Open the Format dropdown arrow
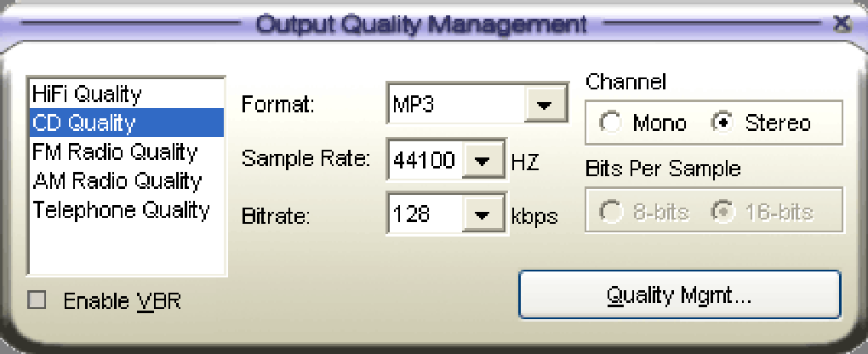The height and width of the screenshot is (354, 868). 545,104
